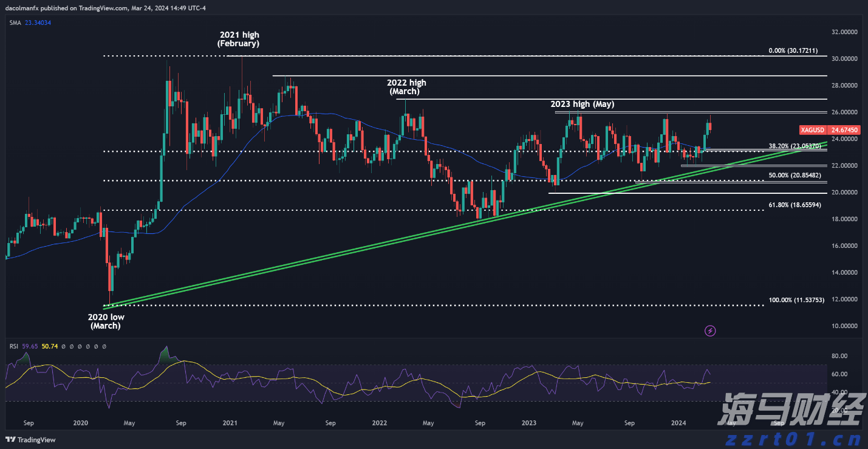Click the 32.00000 level on the price axis
The image size is (868, 449).
tap(844, 32)
